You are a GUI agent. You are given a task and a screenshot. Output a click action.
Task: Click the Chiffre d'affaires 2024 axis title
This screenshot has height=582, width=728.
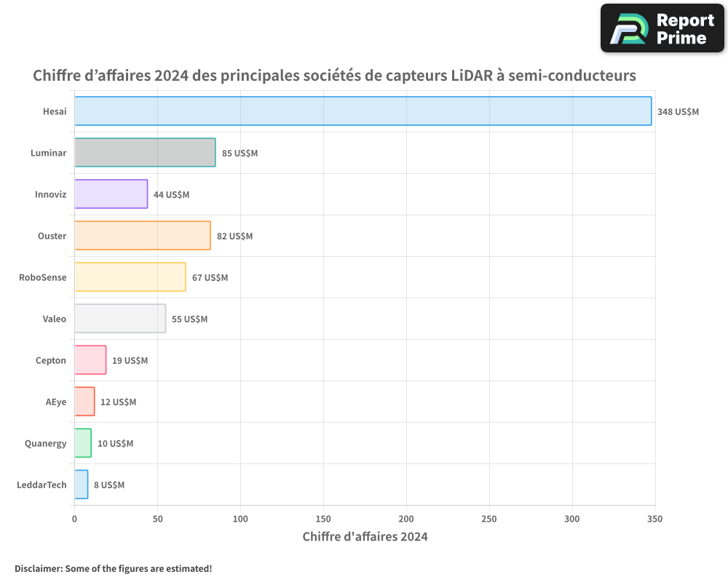365,537
